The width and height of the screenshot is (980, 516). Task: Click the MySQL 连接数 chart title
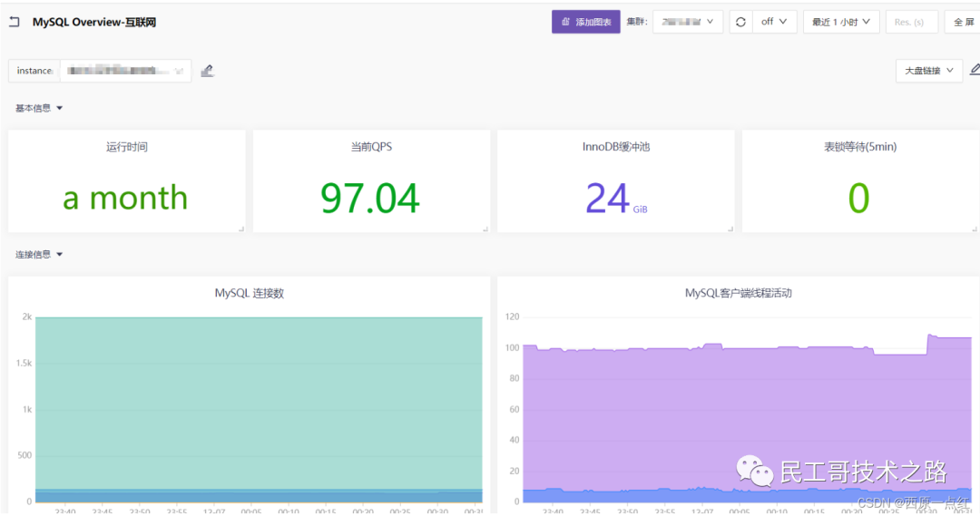(250, 293)
